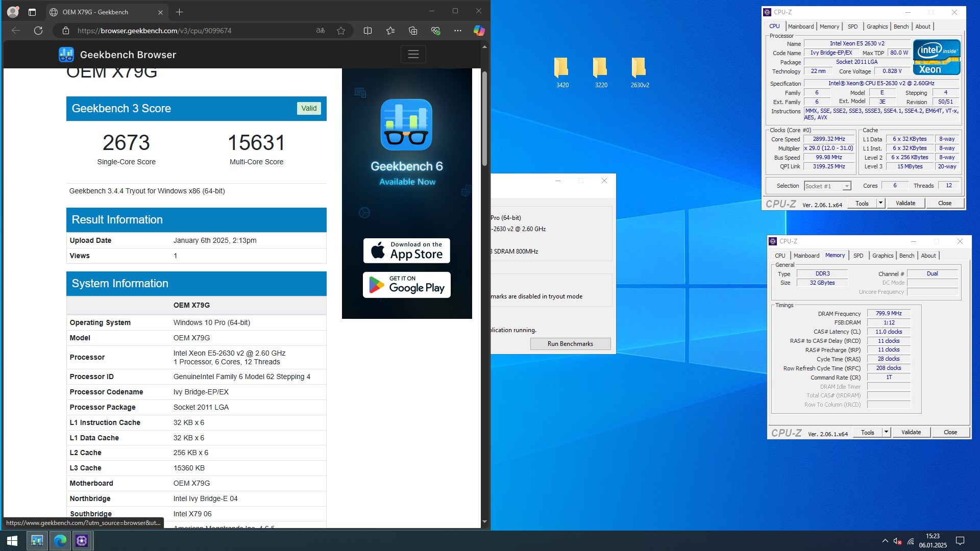
Task: Click the scrollbar down arrow in Edge
Action: (484, 522)
